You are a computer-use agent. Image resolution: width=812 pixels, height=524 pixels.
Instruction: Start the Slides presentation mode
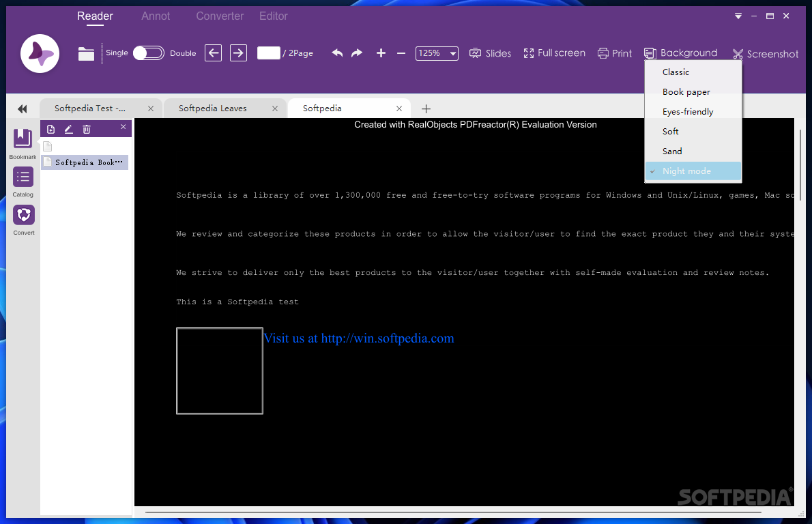tap(490, 53)
